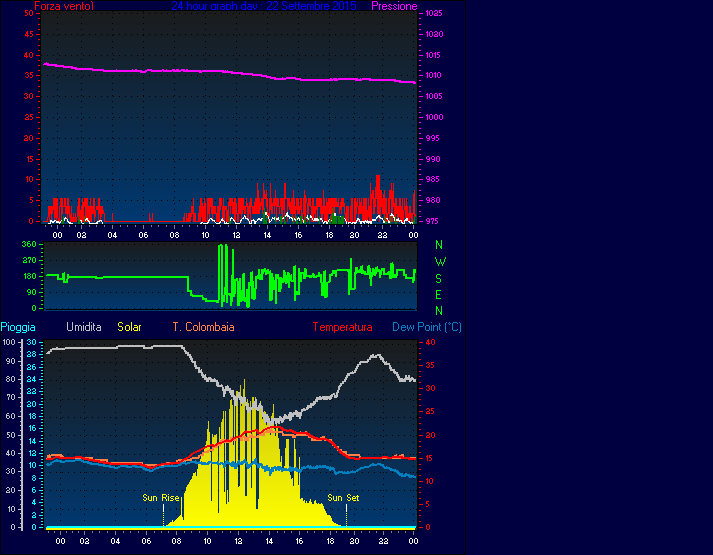Image resolution: width=713 pixels, height=555 pixels.
Task: Click the '100' humidity axis value
Action: point(9,342)
